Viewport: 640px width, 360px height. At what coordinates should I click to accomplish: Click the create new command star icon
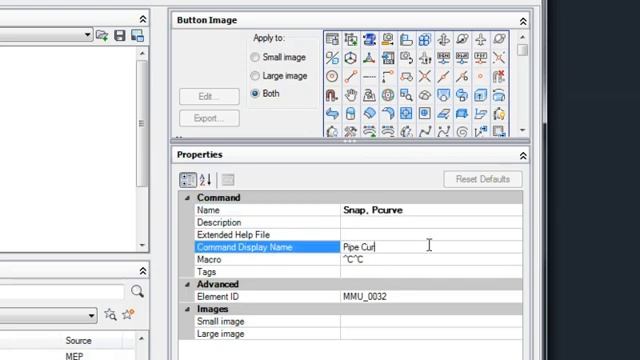128,314
